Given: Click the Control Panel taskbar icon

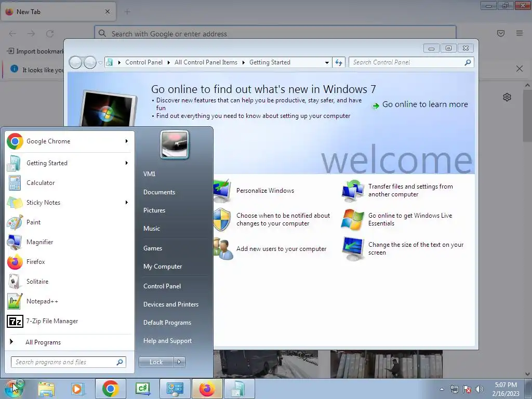Looking at the screenshot, I should click(x=175, y=389).
